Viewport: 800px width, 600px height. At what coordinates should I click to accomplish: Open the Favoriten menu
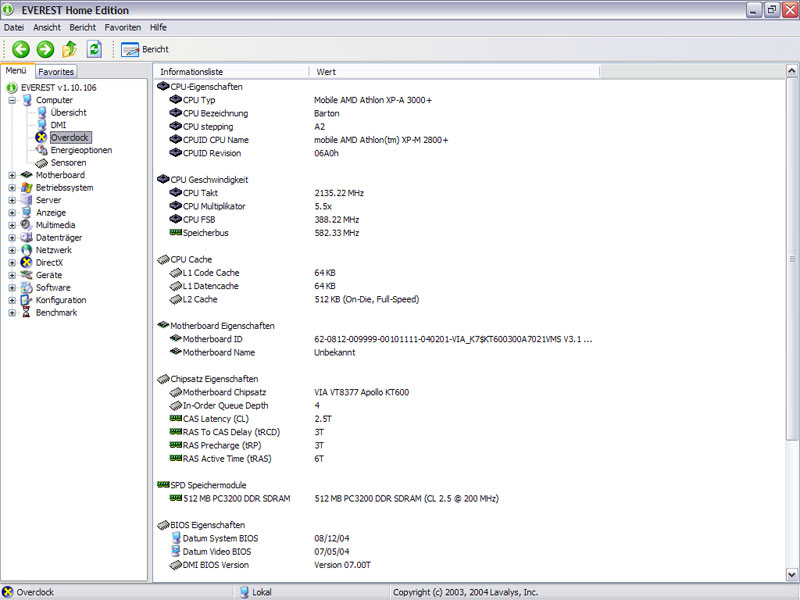tap(122, 28)
